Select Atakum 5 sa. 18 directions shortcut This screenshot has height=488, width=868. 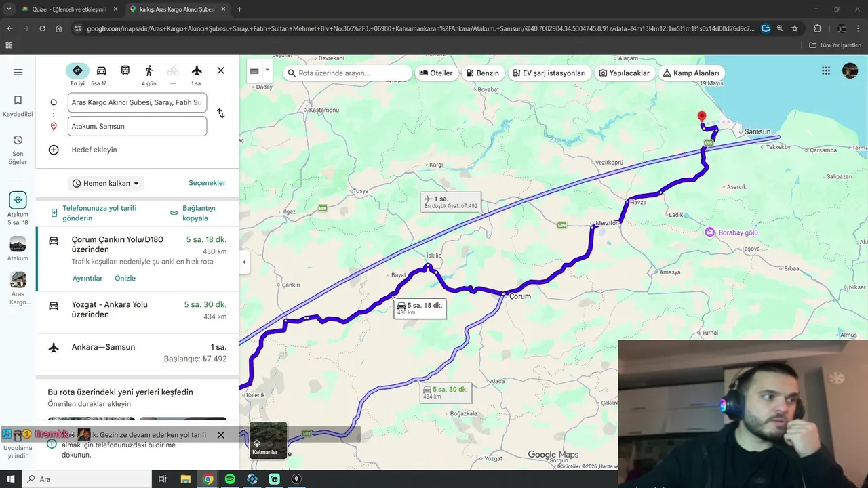[18, 208]
